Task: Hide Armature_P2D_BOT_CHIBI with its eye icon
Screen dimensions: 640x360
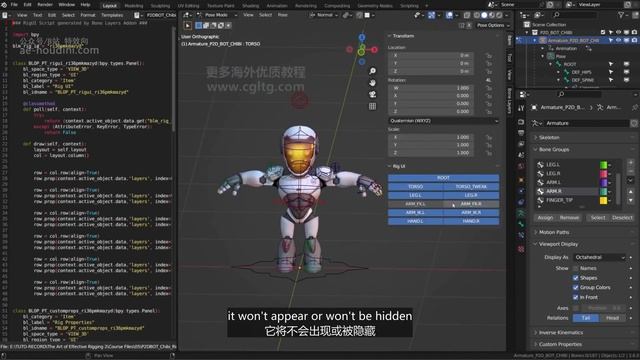Action: [619, 40]
